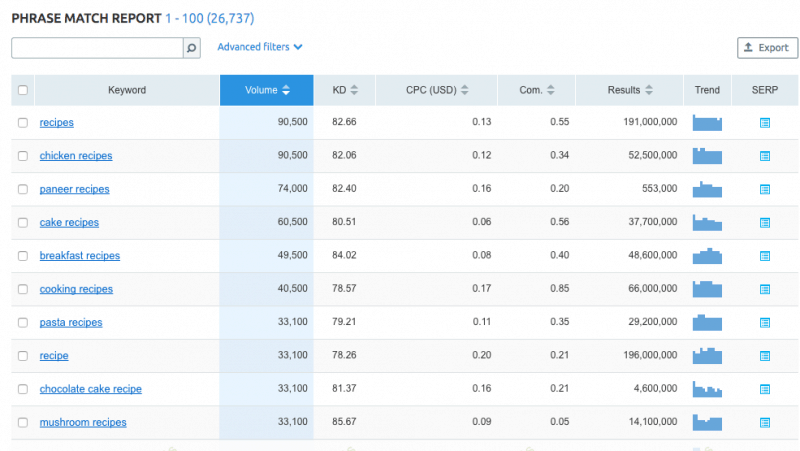
Task: Open the singular recipe keyword link
Action: [x=54, y=356]
